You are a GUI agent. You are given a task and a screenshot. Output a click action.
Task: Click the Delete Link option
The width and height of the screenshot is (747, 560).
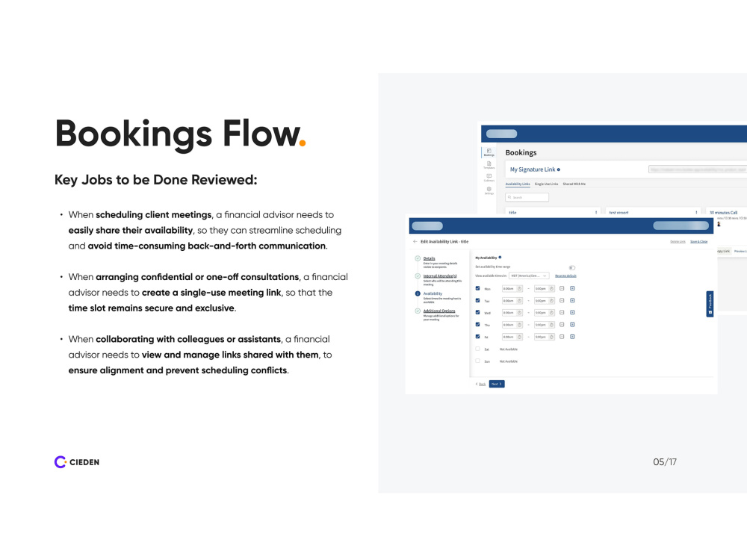(x=678, y=241)
